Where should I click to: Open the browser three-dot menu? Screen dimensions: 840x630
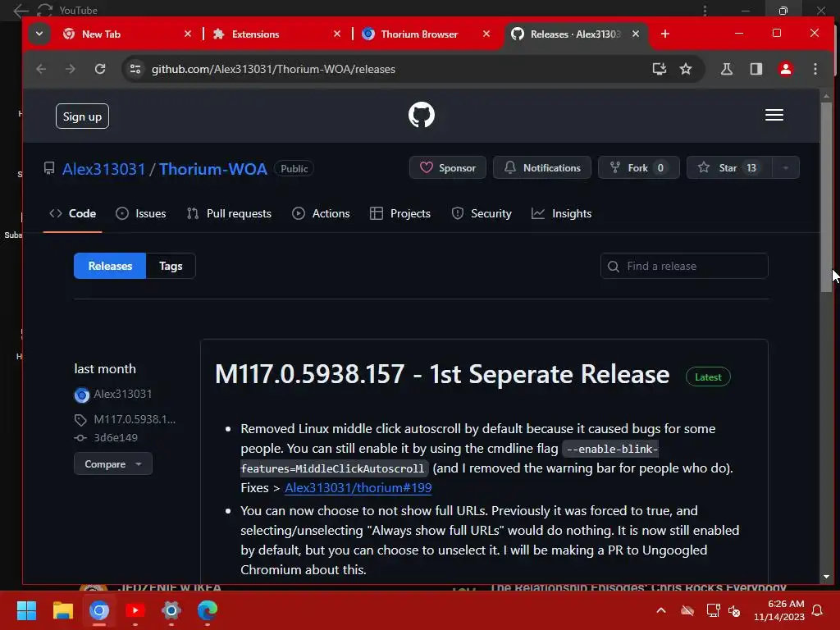(815, 69)
